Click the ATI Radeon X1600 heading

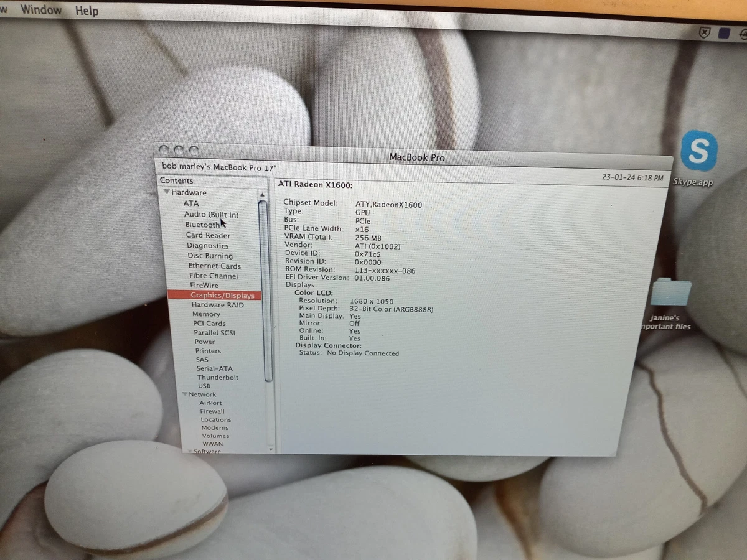click(x=316, y=185)
